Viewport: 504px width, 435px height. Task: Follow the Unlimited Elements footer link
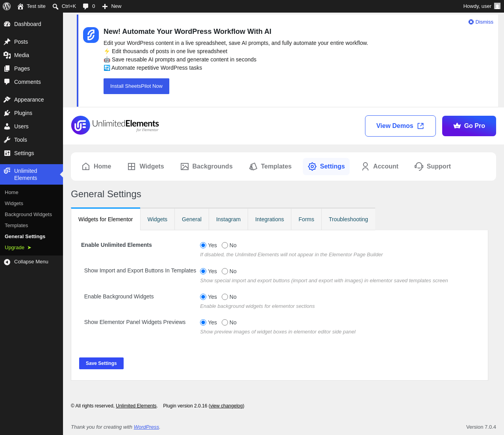click(136, 406)
